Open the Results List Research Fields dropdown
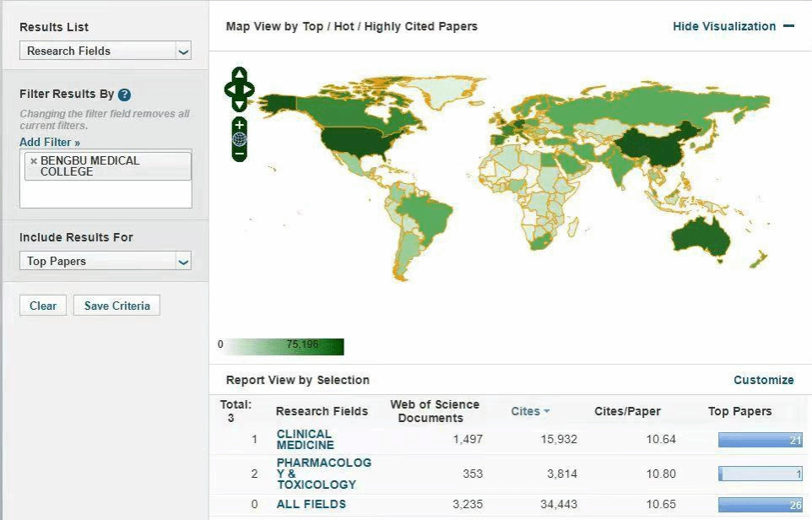812x520 pixels. [106, 51]
